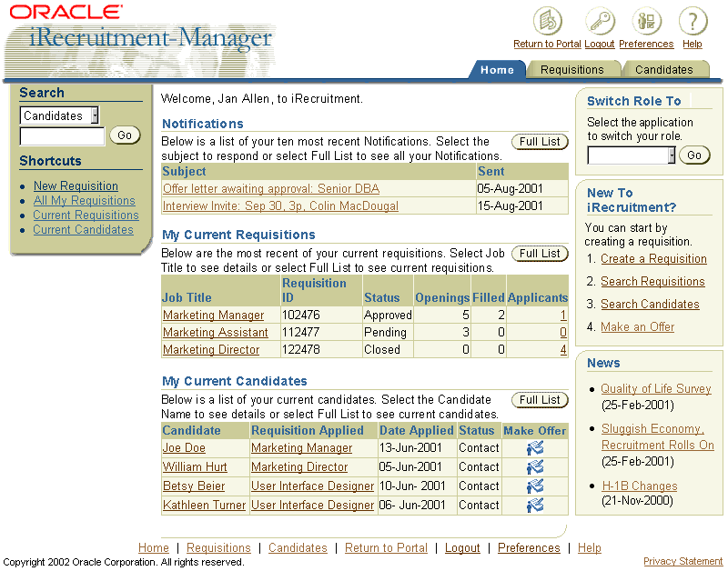Viewport: 728px width, 571px height.
Task: Make an offer to Betsy Beier icon
Action: point(535,486)
